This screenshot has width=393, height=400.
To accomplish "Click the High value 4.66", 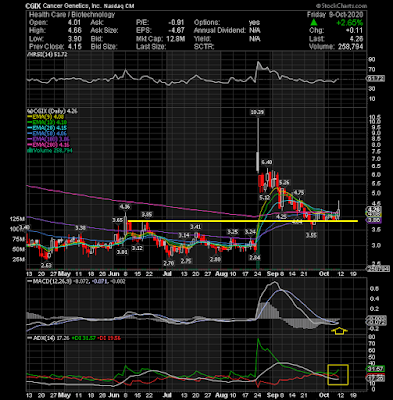I will pyautogui.click(x=74, y=30).
